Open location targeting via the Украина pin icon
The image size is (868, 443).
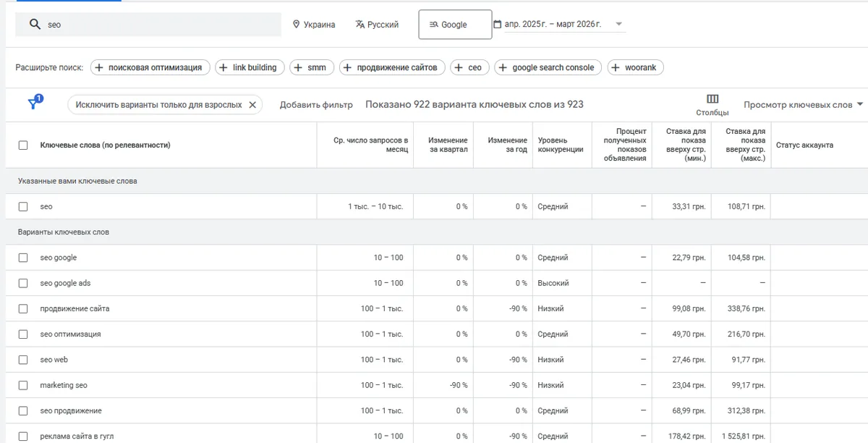(x=296, y=25)
